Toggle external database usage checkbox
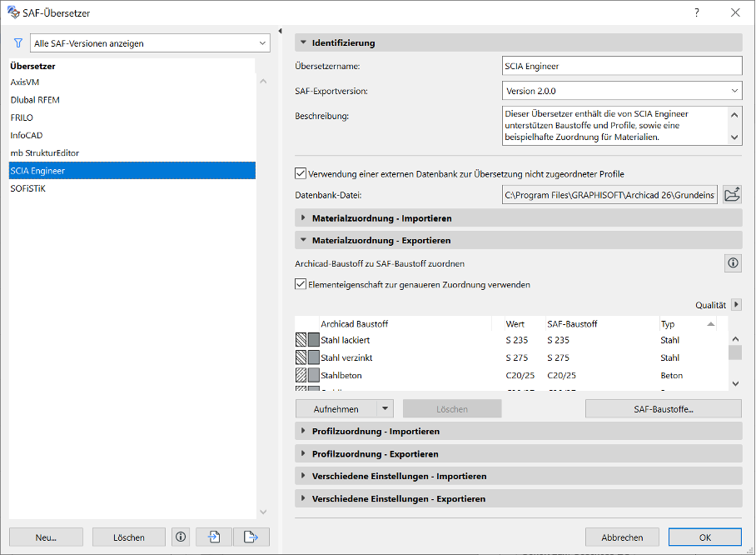Viewport: 756px width, 555px height. [x=301, y=173]
